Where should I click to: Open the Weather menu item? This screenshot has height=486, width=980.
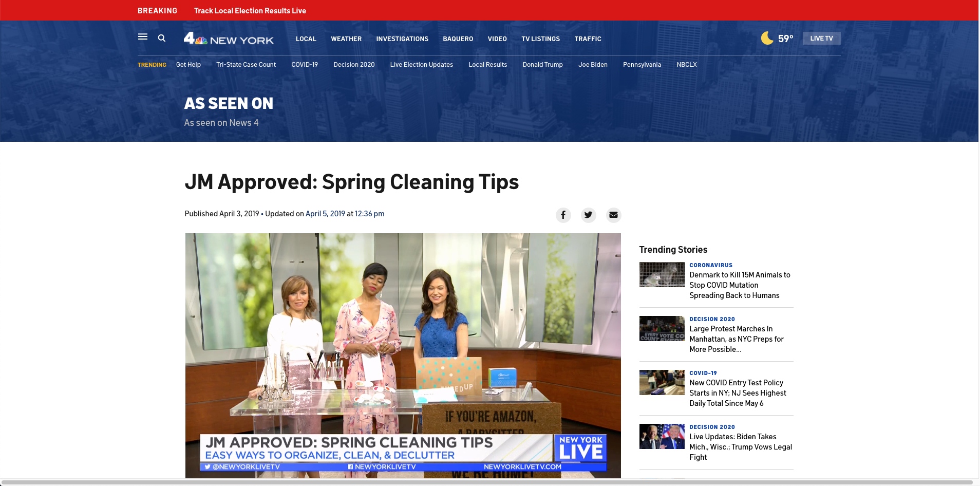click(346, 39)
